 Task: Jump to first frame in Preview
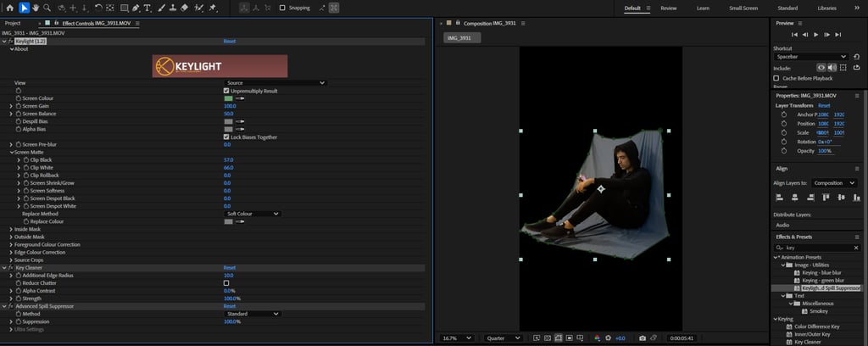(x=794, y=34)
